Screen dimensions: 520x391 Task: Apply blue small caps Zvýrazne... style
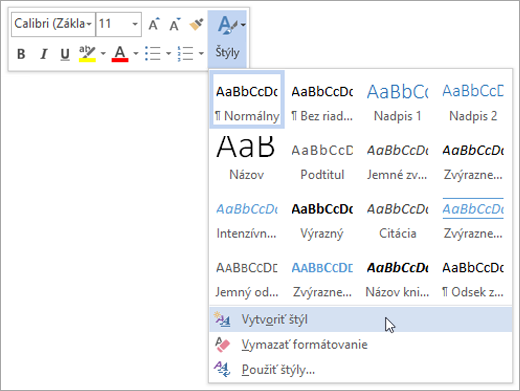click(x=322, y=275)
